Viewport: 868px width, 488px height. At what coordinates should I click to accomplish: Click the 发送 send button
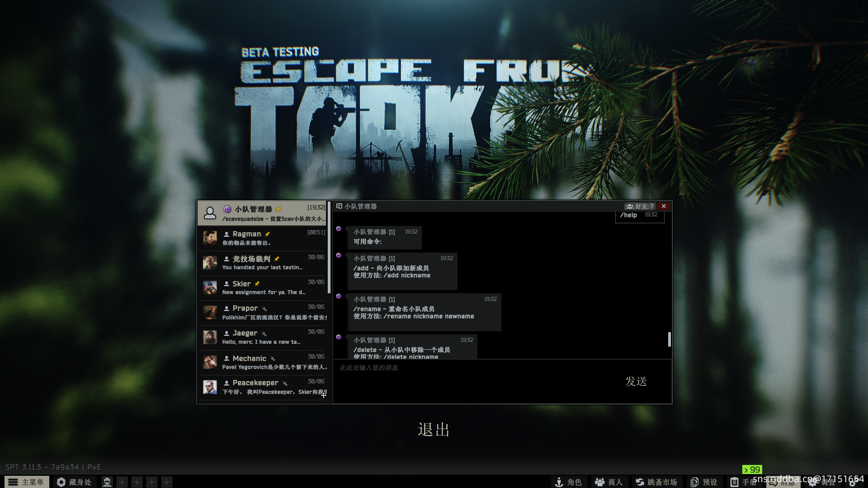[636, 381]
